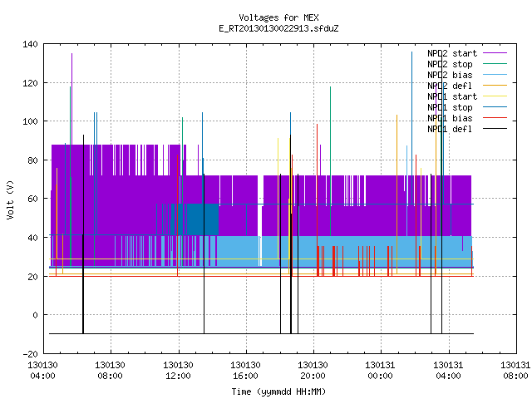Screen dimensions: 532x399
Task: Click the Volt (V) y-axis label
Action: tap(10, 199)
